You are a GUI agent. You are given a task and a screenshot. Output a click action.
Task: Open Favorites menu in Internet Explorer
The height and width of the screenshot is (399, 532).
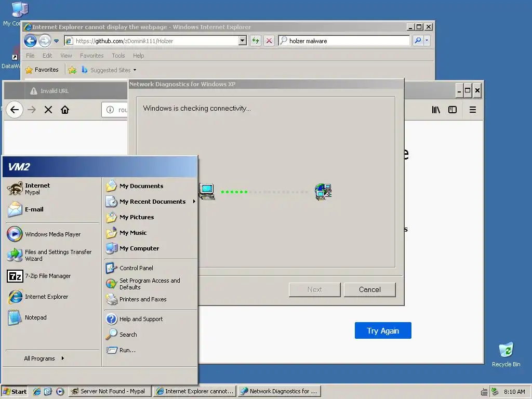[x=91, y=56]
